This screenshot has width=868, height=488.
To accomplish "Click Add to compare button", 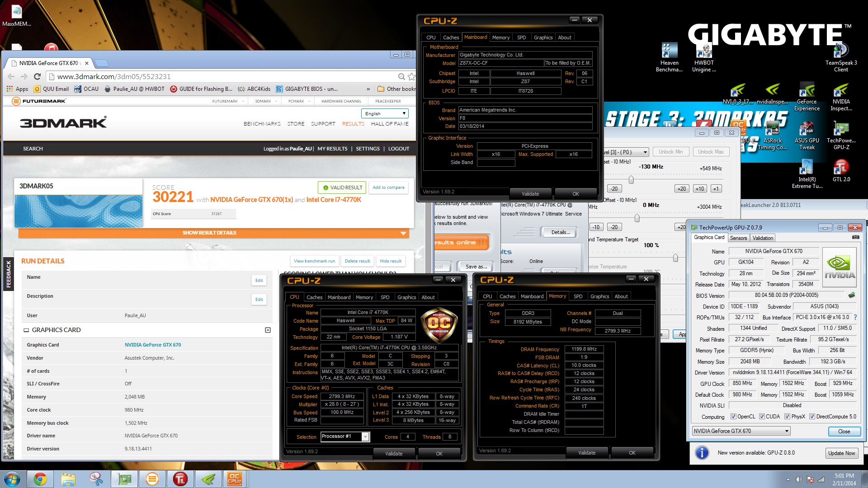I will click(x=388, y=188).
